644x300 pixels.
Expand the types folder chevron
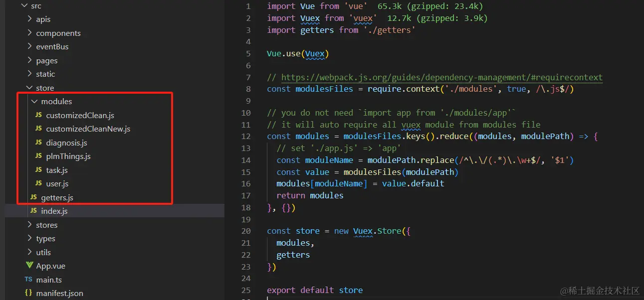29,239
